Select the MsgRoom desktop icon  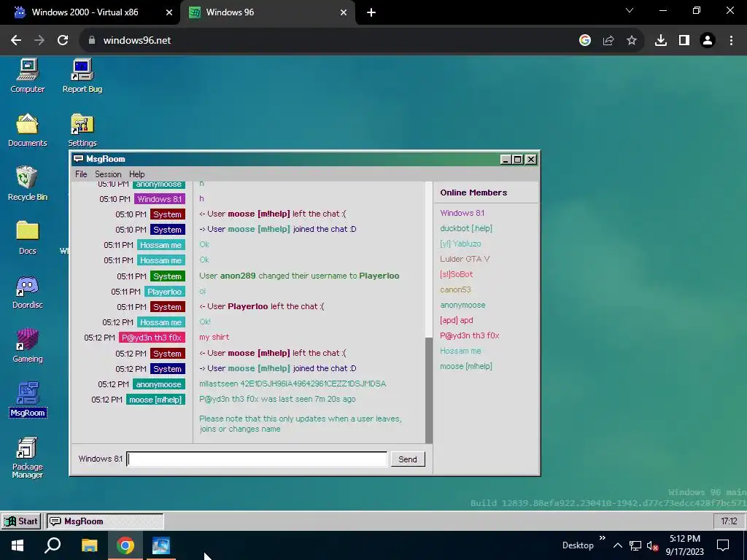click(x=27, y=400)
